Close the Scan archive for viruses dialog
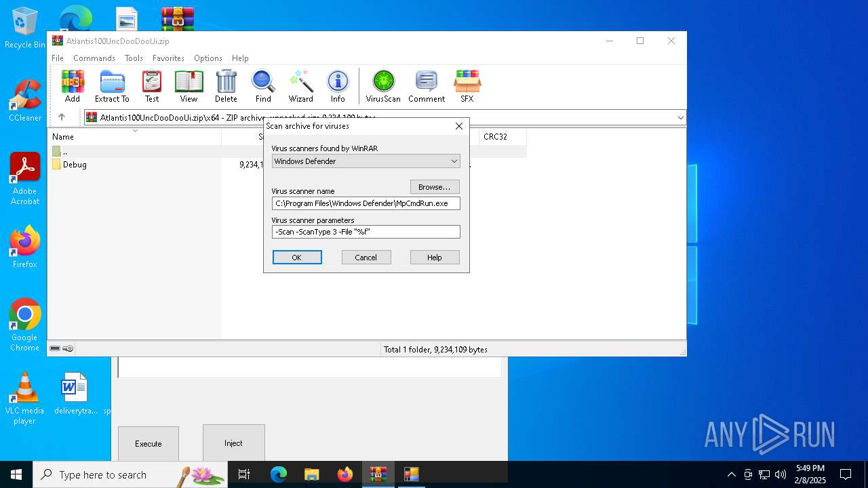 pyautogui.click(x=459, y=126)
